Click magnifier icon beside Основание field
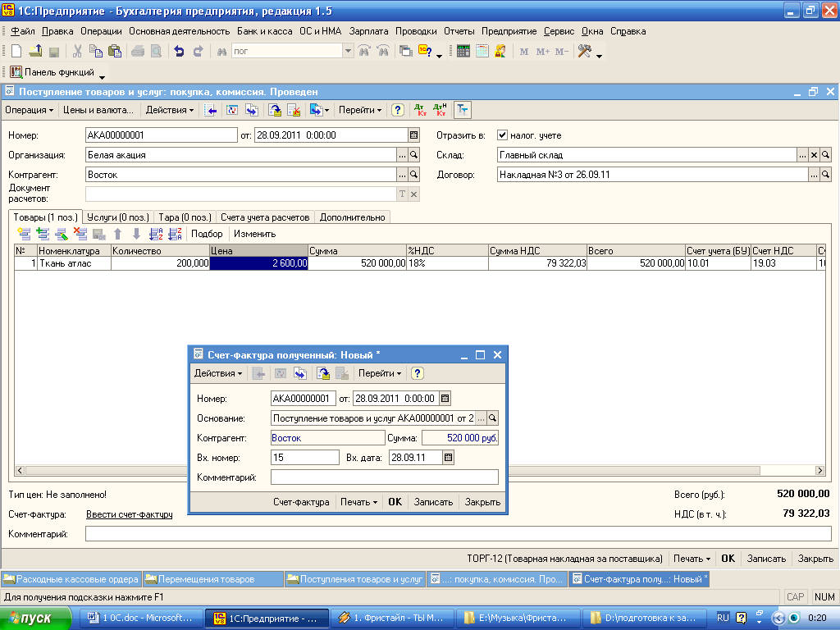840x630 pixels. pyautogui.click(x=493, y=418)
